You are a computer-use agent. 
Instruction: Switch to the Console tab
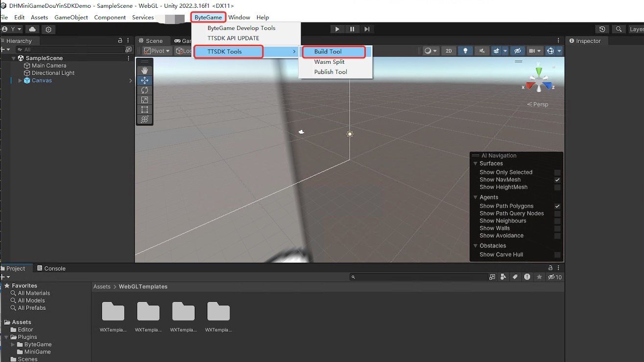(51, 268)
